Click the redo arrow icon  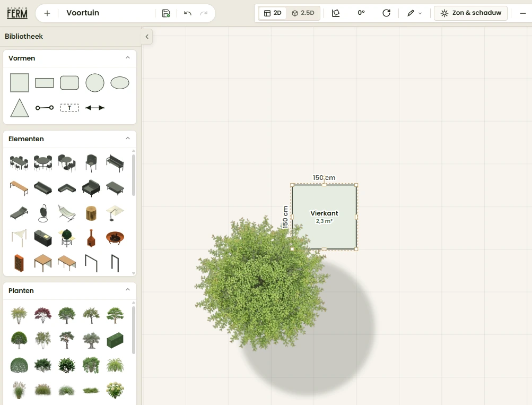pos(204,13)
